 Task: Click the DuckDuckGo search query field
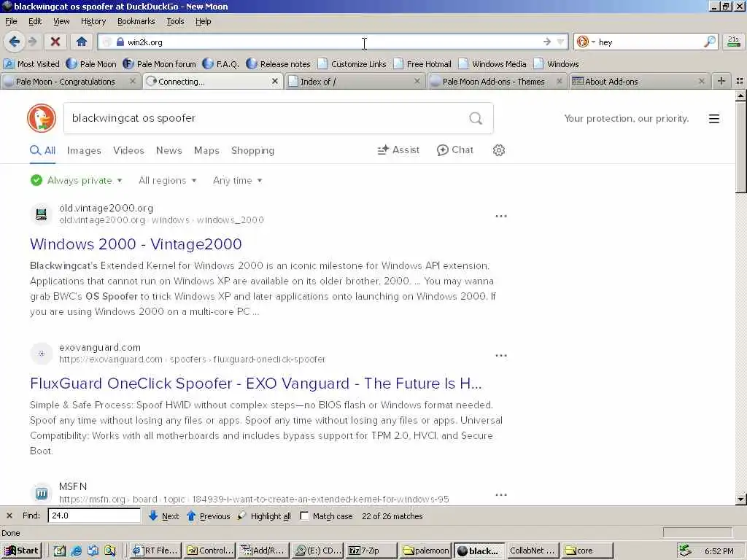[267, 118]
